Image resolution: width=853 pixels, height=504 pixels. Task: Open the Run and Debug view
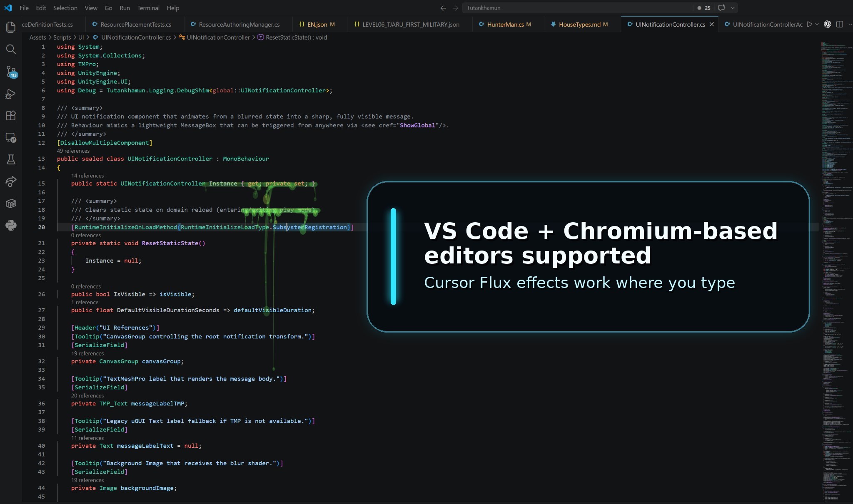[11, 94]
